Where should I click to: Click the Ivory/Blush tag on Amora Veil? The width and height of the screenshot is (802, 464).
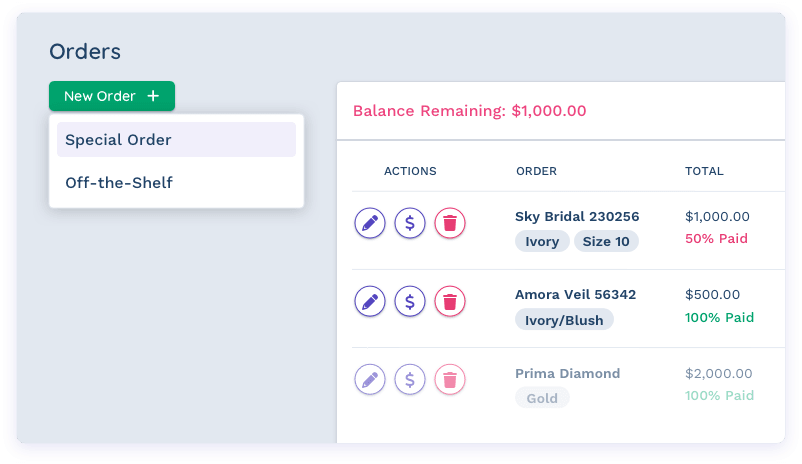[x=564, y=320]
